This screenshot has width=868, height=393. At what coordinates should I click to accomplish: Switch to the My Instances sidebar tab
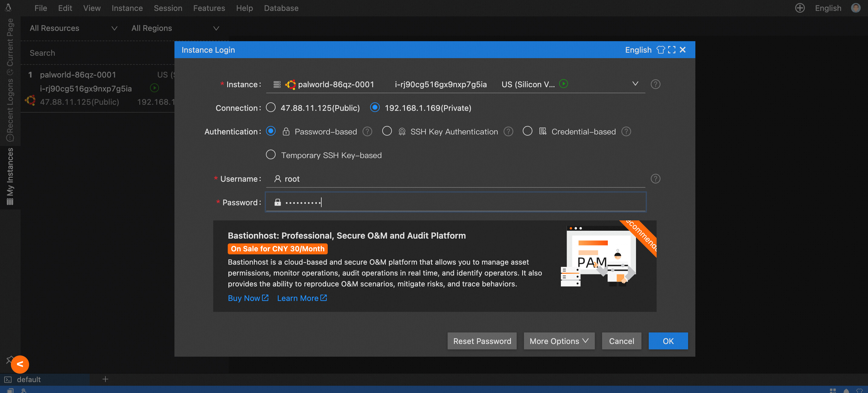[10, 177]
